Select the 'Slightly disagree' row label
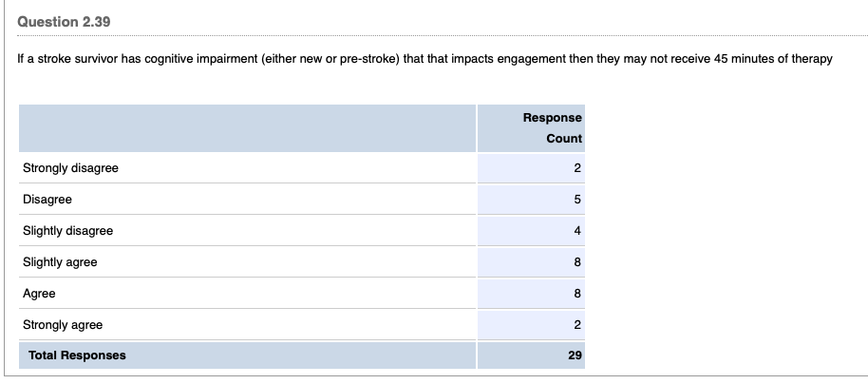The image size is (868, 384). [67, 231]
